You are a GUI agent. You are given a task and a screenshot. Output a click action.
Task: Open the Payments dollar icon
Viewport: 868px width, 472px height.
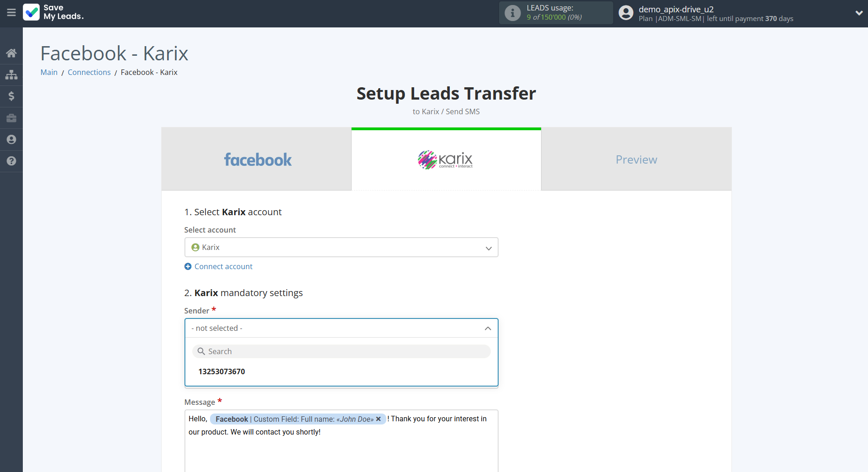pos(11,96)
